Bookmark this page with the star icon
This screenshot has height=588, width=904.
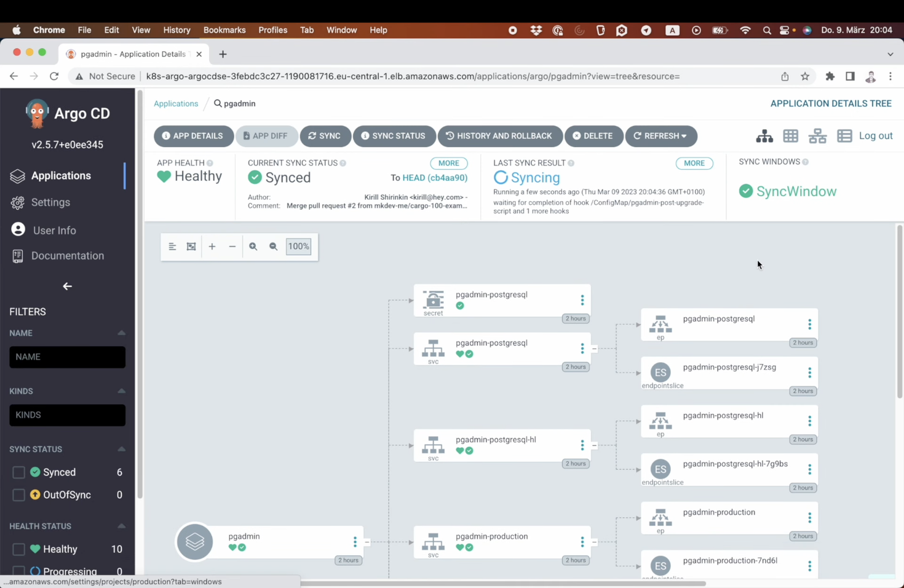tap(805, 76)
